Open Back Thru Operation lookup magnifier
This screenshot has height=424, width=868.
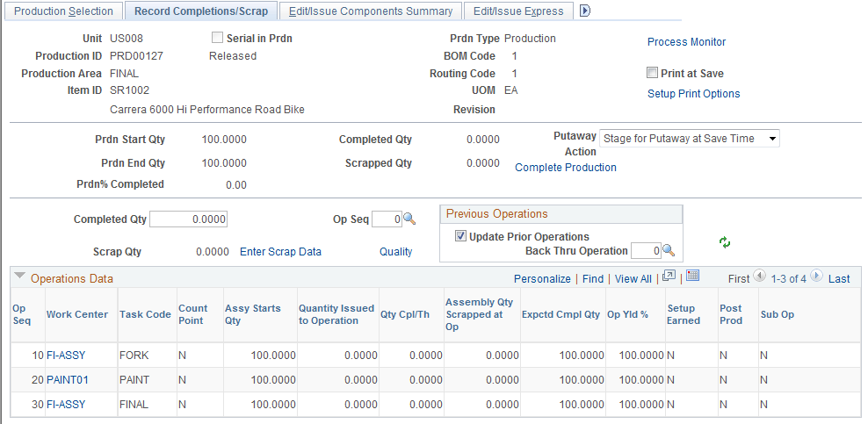669,251
